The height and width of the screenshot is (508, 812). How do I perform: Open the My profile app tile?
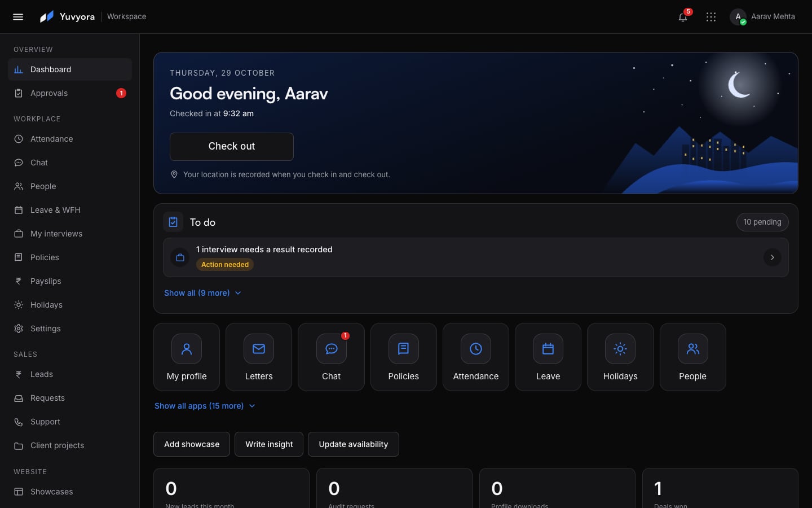(187, 357)
